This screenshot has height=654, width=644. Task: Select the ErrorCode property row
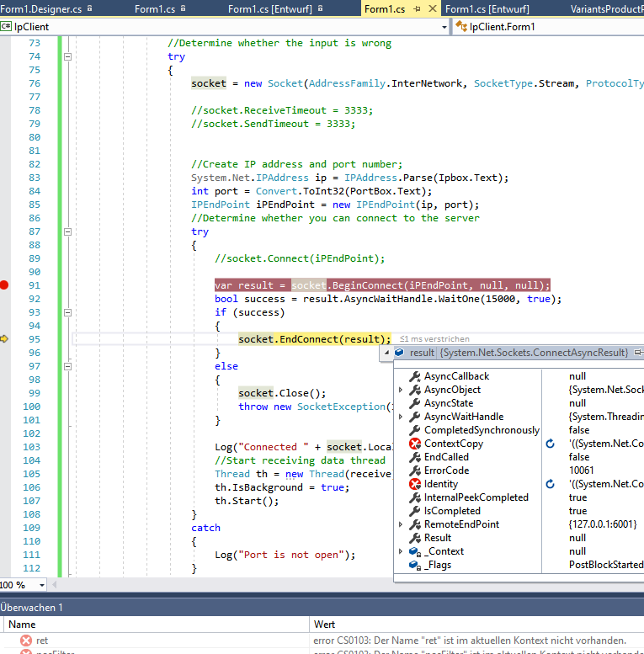click(519, 471)
